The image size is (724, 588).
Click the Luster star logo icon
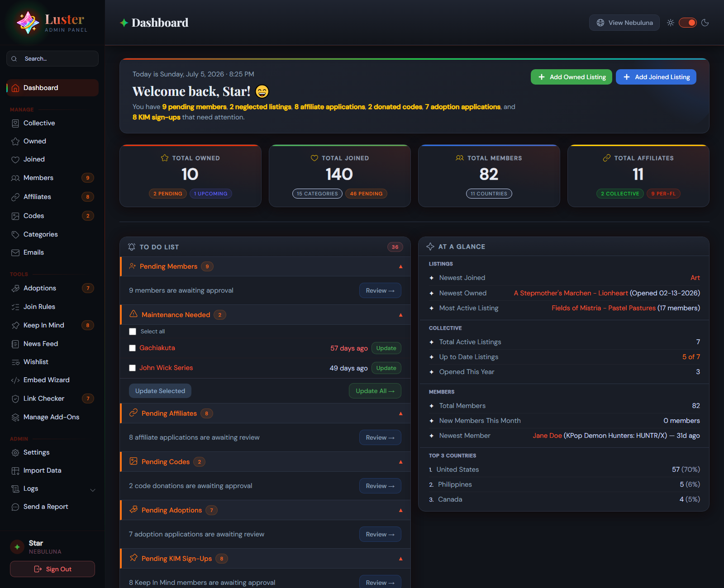[x=28, y=22]
